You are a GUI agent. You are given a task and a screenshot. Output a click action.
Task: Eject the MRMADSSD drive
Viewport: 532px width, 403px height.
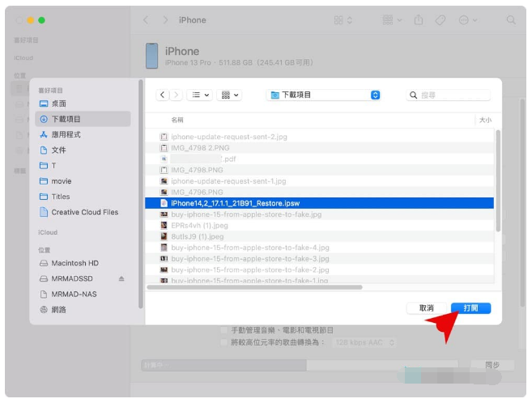click(121, 278)
